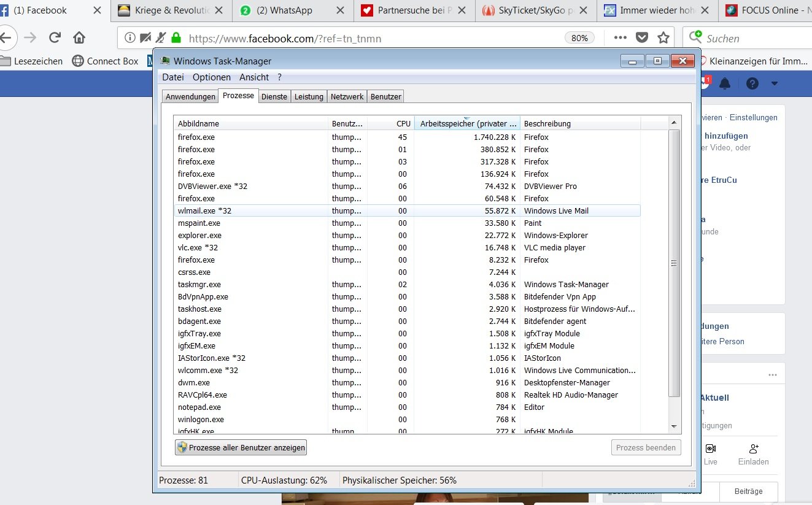Go to the Firefox home page icon

point(79,38)
